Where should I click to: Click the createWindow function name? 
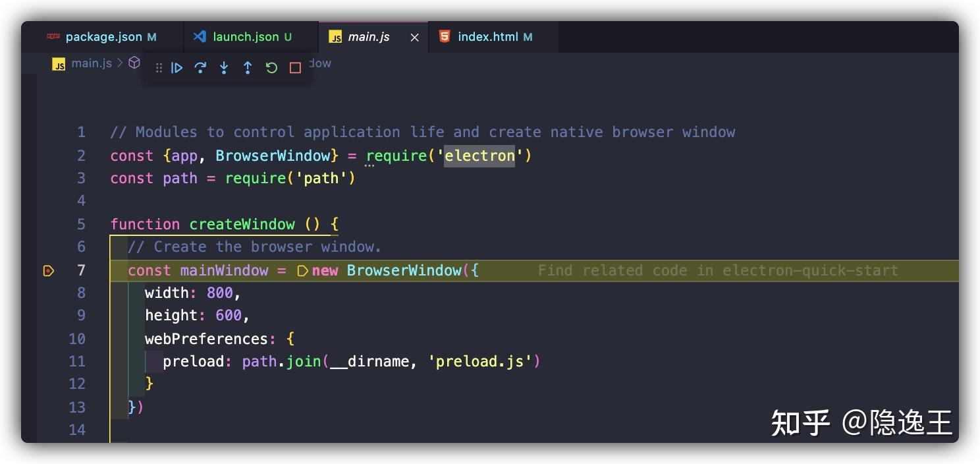(242, 224)
